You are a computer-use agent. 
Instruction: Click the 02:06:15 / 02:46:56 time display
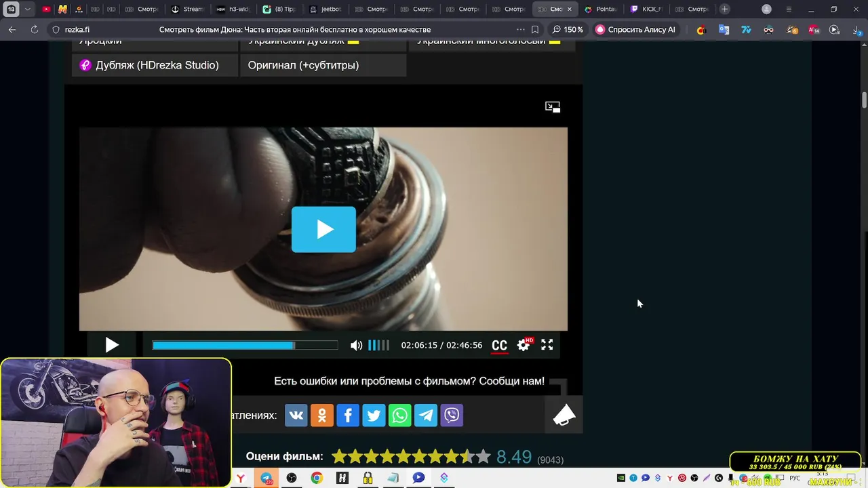tap(441, 346)
